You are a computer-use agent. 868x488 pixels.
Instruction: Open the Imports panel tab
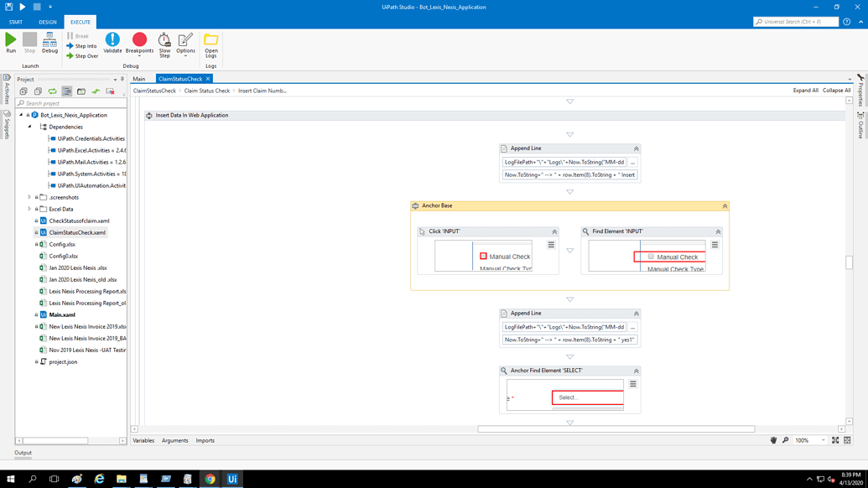[205, 440]
